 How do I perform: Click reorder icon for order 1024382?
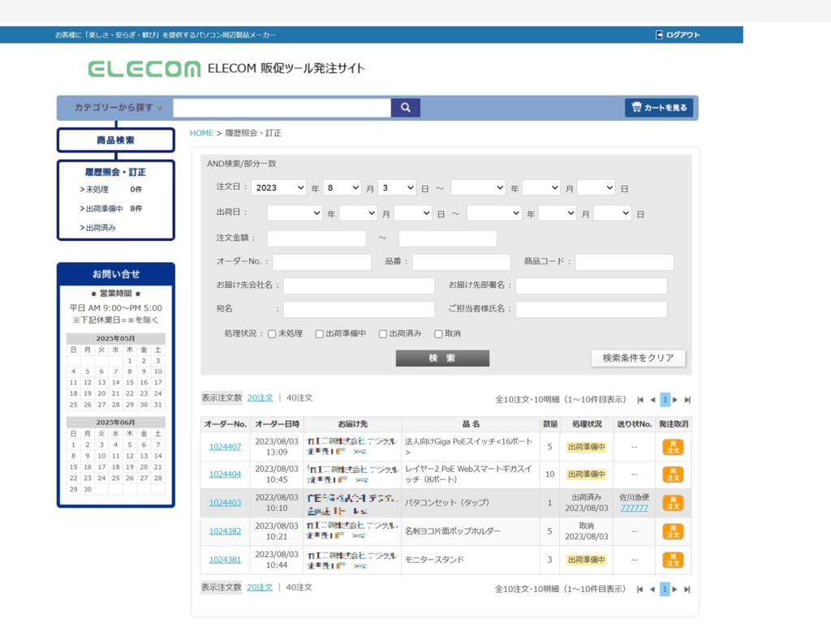click(673, 531)
